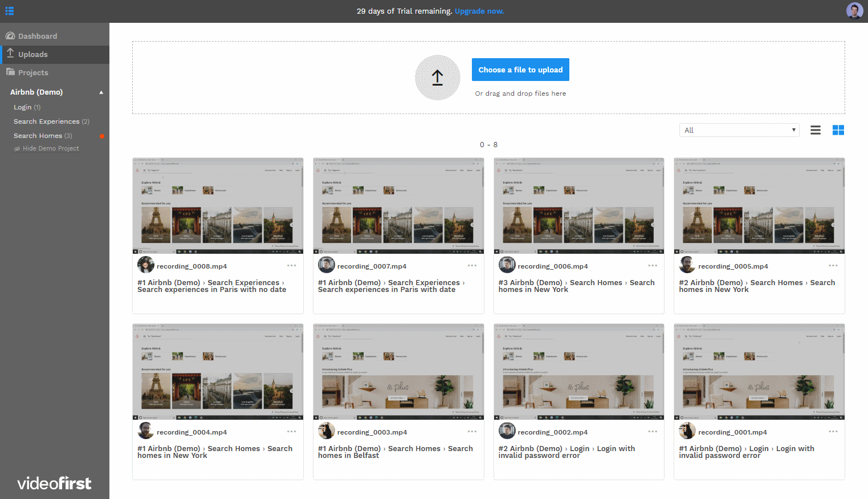The image size is (868, 499).
Task: Open more options for recording_0004.mp4
Action: click(x=291, y=432)
